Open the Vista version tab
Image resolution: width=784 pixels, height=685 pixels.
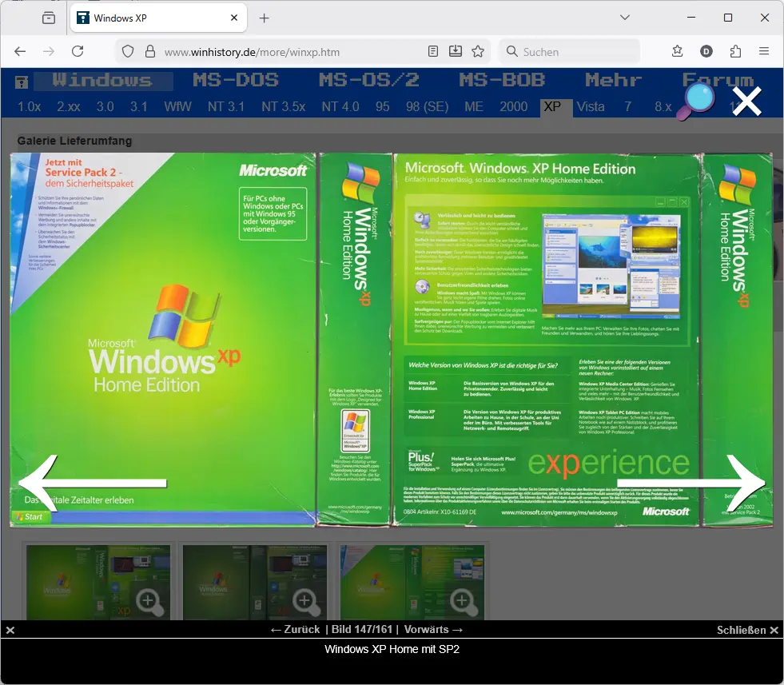[x=591, y=106]
